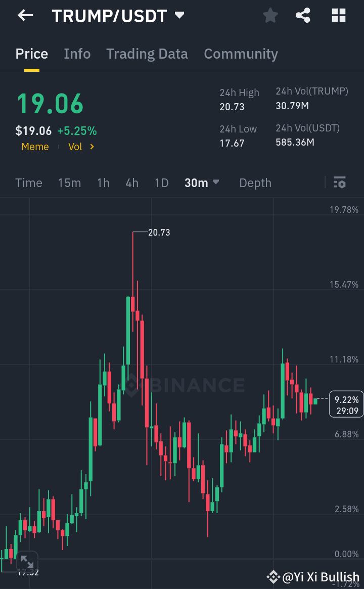Click the Meme category label
Image resolution: width=364 pixels, height=589 pixels.
click(35, 147)
